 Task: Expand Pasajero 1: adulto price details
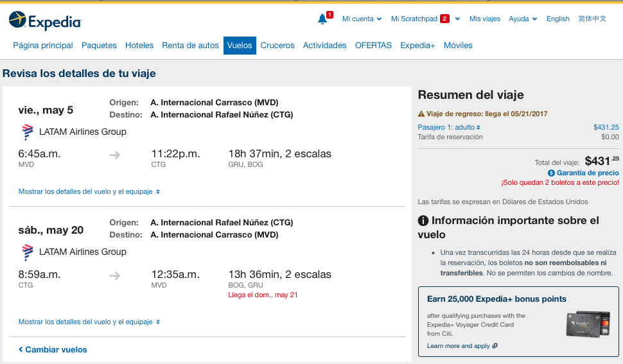[x=448, y=127]
